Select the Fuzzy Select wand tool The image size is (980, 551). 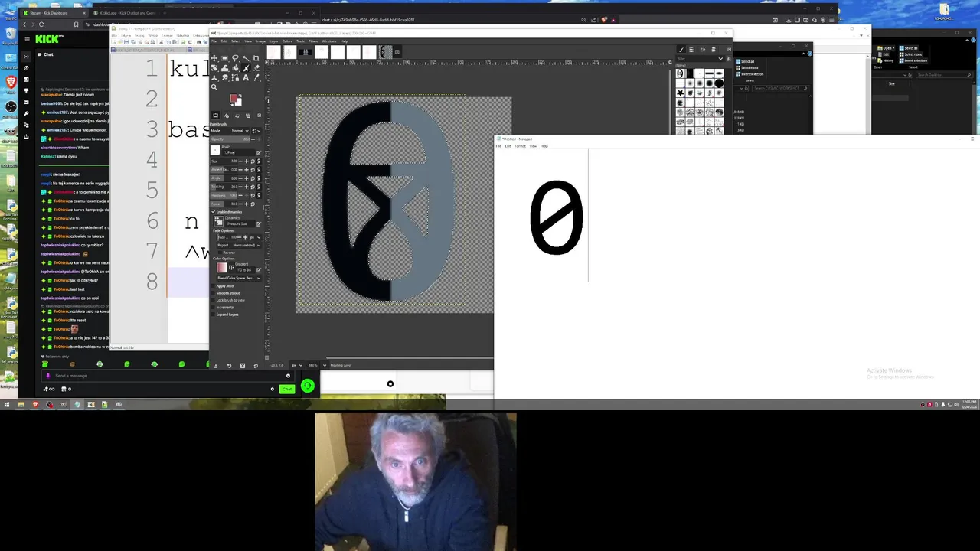pos(246,58)
